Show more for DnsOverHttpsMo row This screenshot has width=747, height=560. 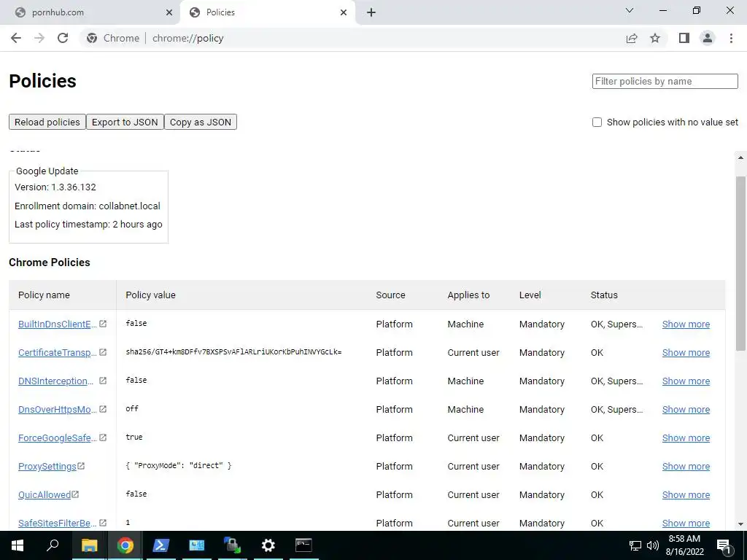tap(686, 410)
